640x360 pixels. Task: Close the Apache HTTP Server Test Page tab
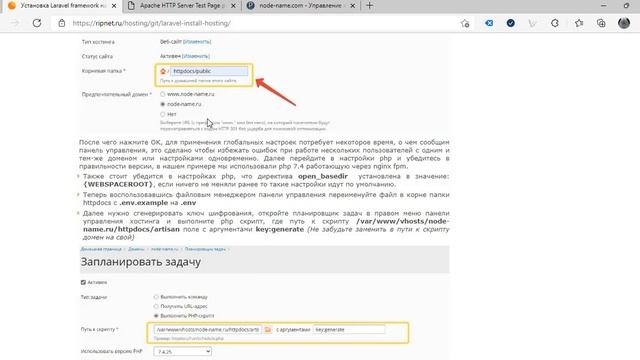tap(233, 6)
